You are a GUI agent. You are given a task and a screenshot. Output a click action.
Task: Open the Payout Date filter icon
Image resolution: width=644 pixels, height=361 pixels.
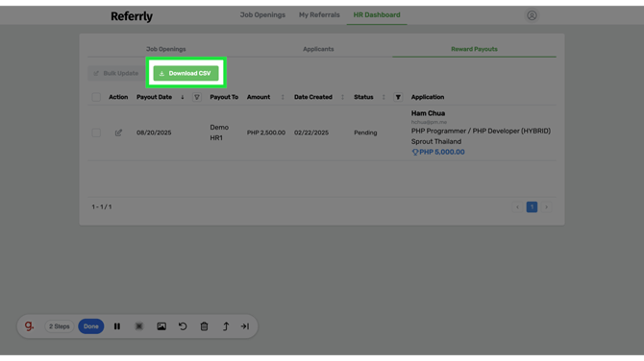tap(197, 97)
